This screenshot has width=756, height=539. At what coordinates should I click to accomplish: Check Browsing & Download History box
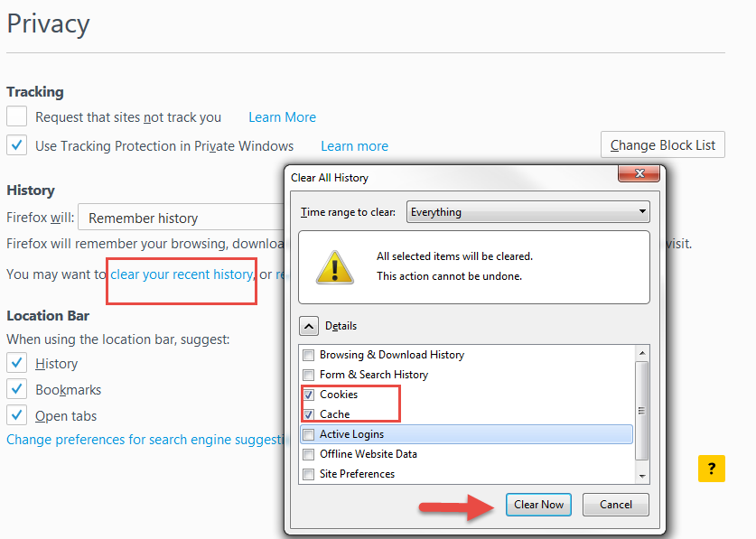309,355
